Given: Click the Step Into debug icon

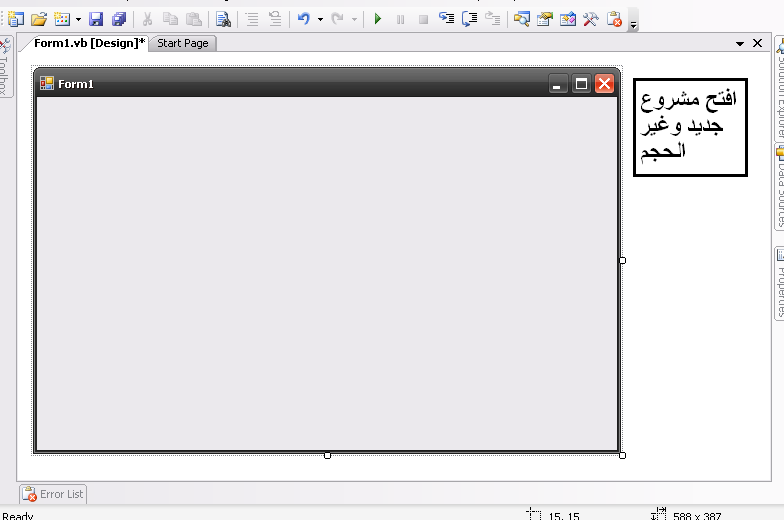Looking at the screenshot, I should 446,18.
